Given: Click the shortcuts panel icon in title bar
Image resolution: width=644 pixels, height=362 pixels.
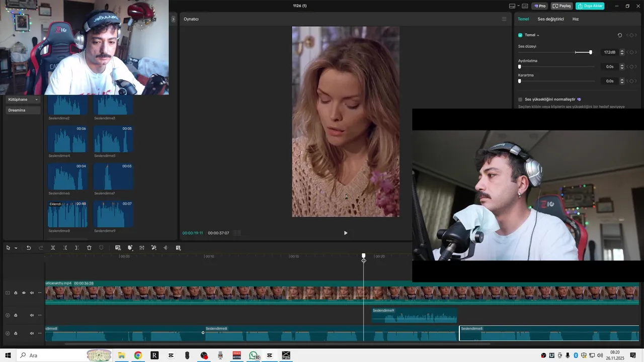Looking at the screenshot, I should [525, 6].
